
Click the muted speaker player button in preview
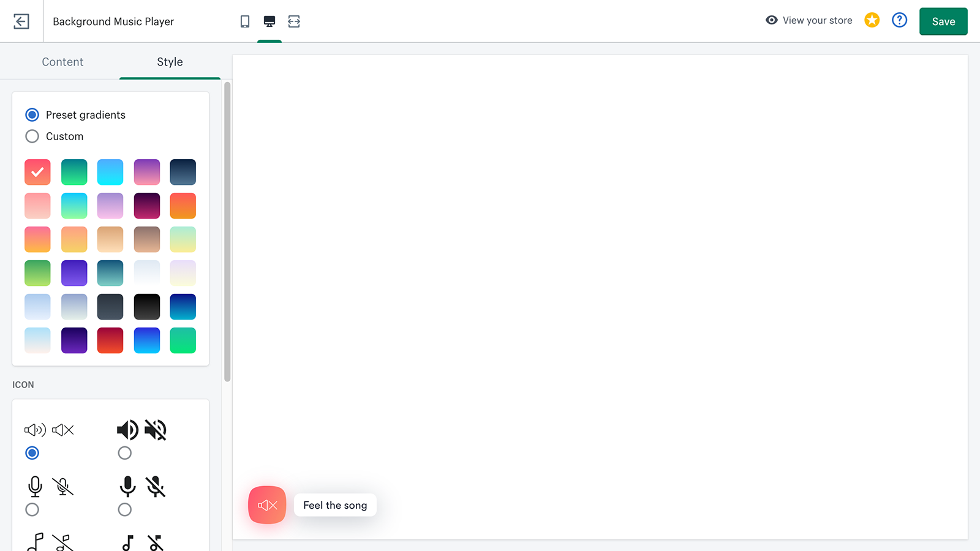point(267,505)
